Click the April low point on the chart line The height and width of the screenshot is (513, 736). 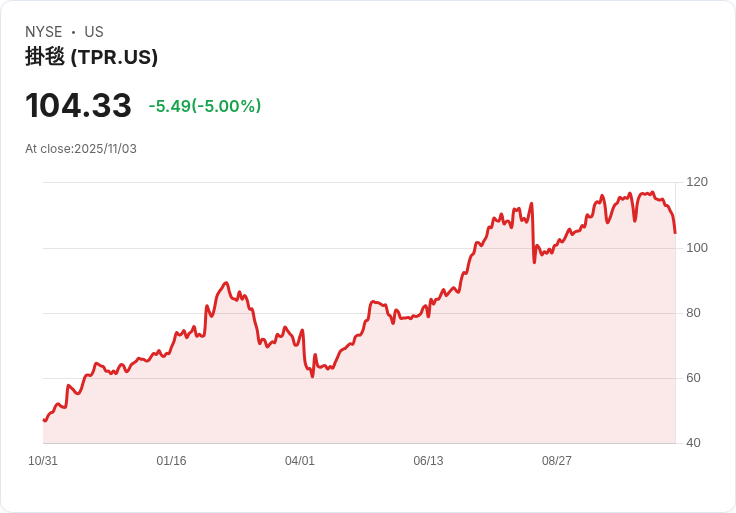312,376
